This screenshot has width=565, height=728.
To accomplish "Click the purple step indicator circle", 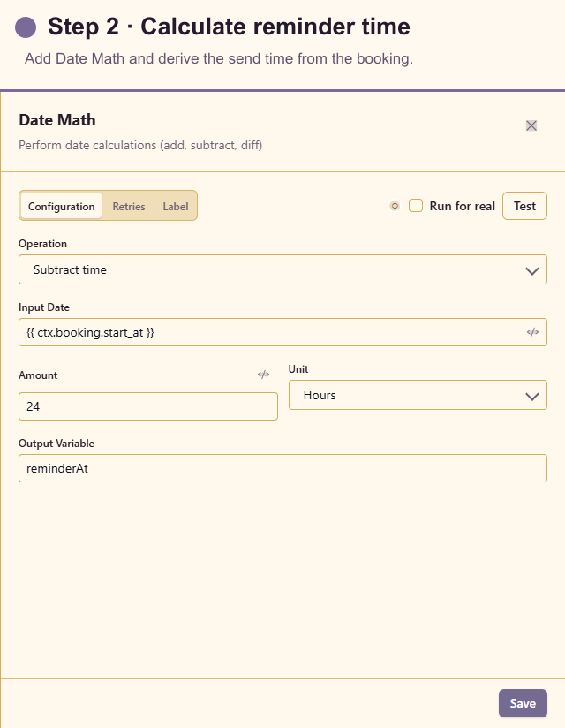I will (26, 27).
